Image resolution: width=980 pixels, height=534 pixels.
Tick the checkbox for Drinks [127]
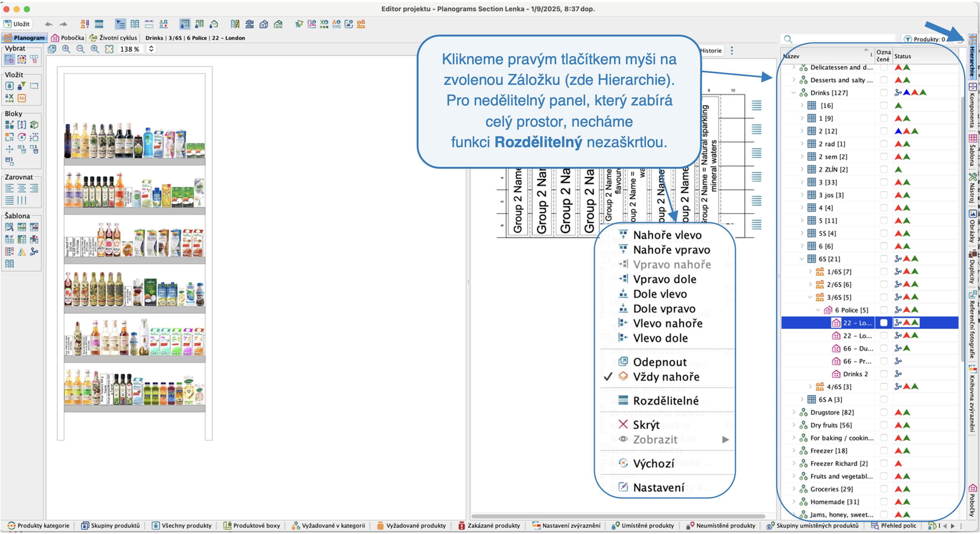[x=884, y=93]
